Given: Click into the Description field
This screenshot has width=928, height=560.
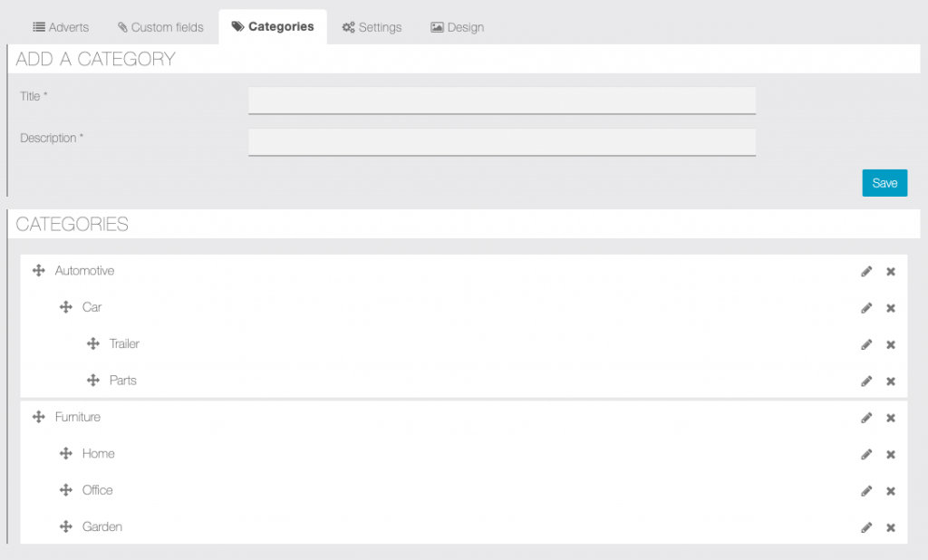Looking at the screenshot, I should [x=501, y=142].
